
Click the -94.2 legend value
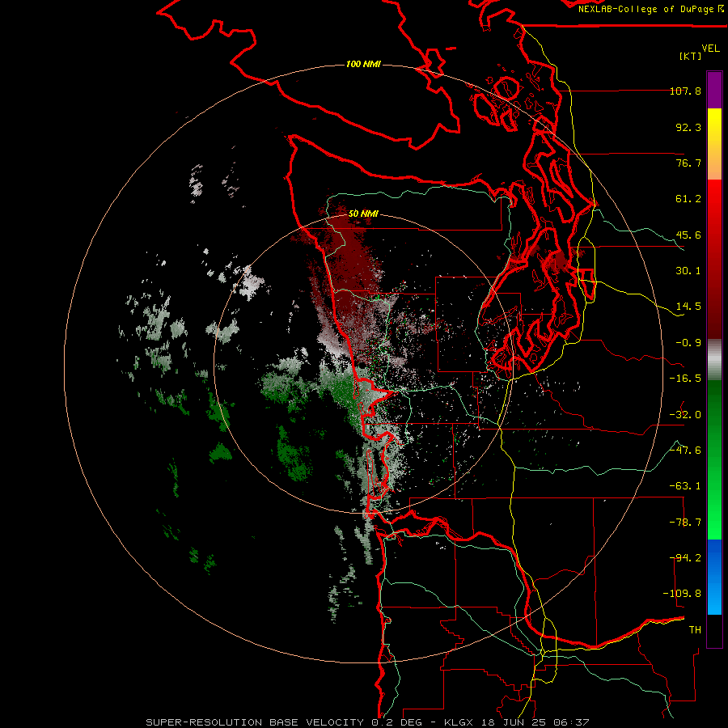tap(685, 558)
